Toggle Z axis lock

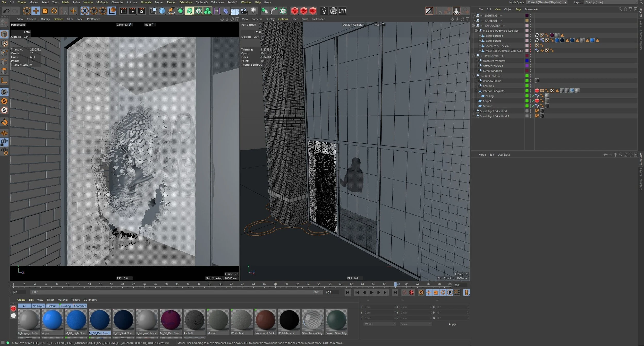click(103, 11)
